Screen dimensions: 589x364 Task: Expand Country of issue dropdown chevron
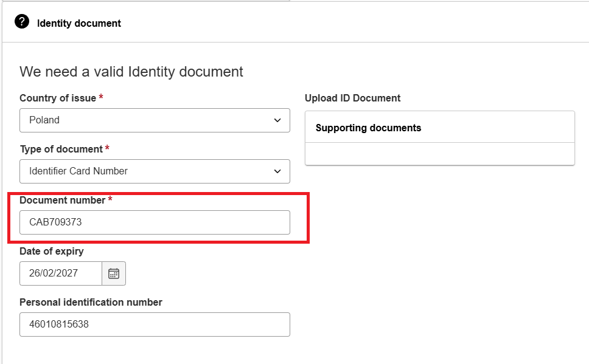pyautogui.click(x=277, y=120)
